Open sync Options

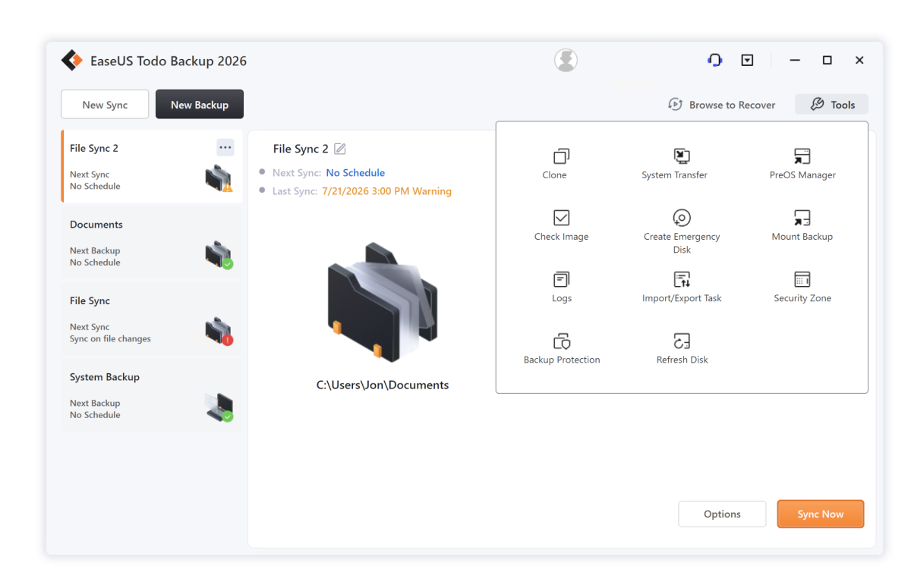tap(722, 514)
